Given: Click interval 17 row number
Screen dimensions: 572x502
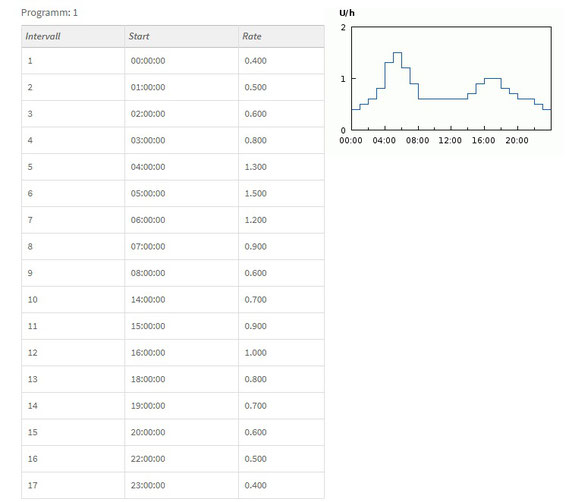Looking at the screenshot, I should click(x=32, y=485).
